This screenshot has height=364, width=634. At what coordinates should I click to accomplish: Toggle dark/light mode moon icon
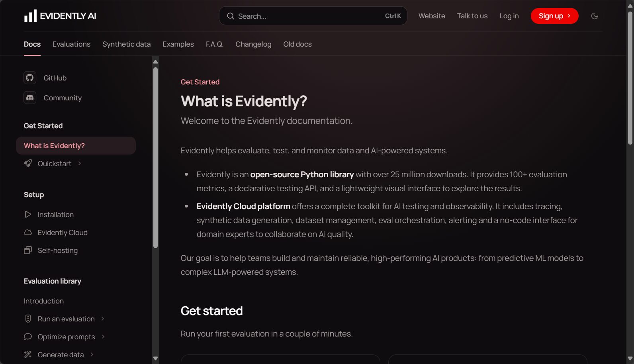tap(595, 16)
